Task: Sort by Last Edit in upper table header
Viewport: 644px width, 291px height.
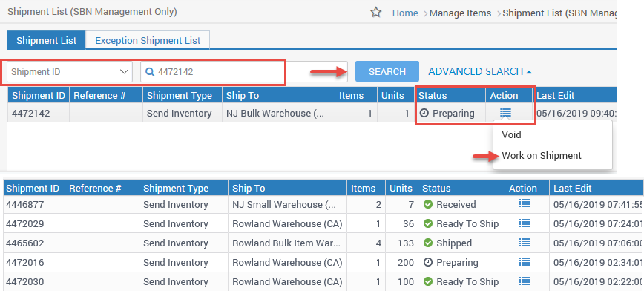Action: pyautogui.click(x=575, y=95)
